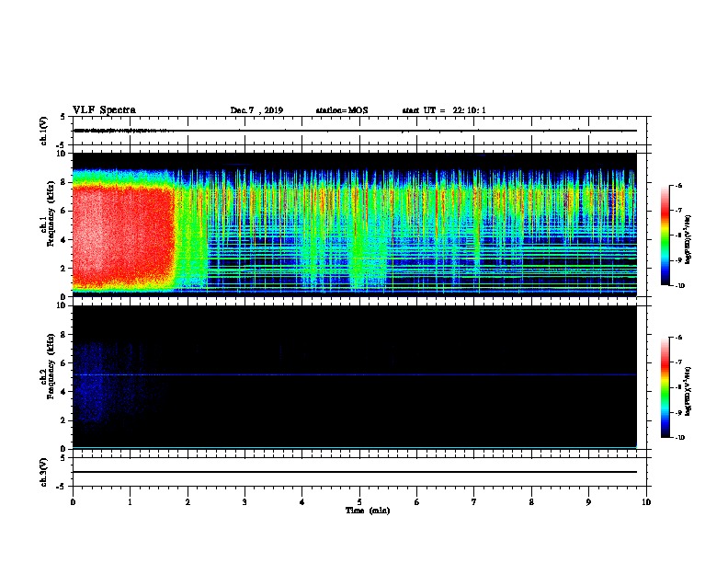Click the ch.2 spectrogram color scale bar
The width and height of the screenshot is (728, 563).
click(x=665, y=387)
